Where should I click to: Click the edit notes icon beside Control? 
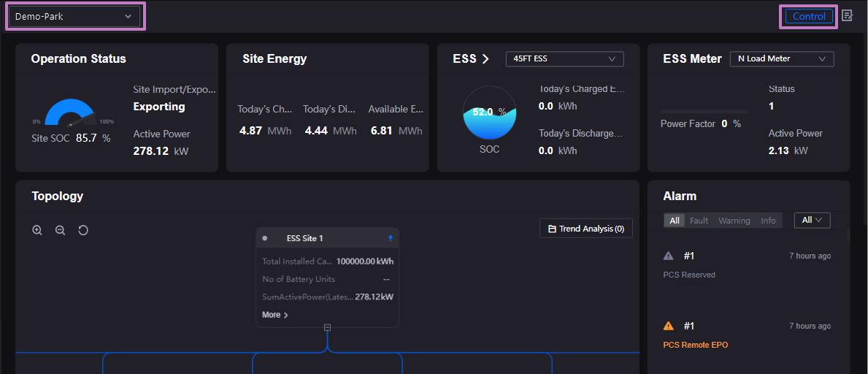(847, 15)
